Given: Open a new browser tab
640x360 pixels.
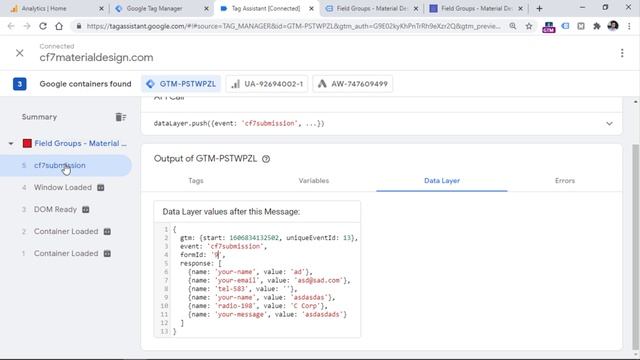Looking at the screenshot, I should (x=539, y=8).
